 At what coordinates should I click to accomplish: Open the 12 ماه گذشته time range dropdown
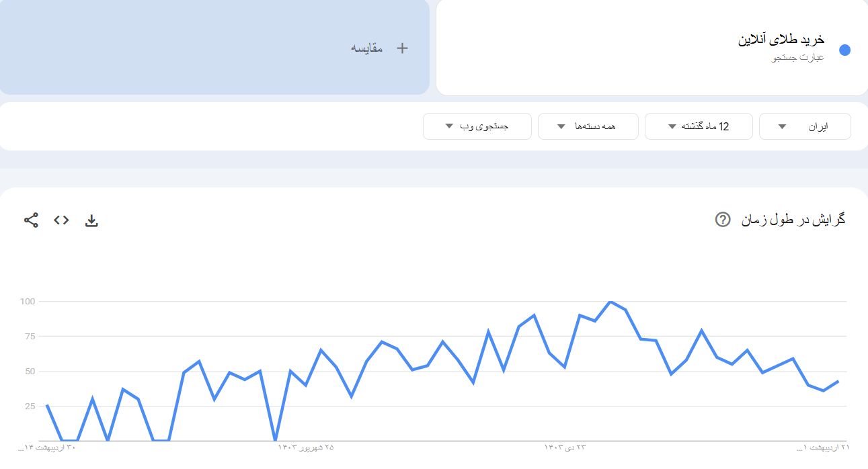point(698,126)
